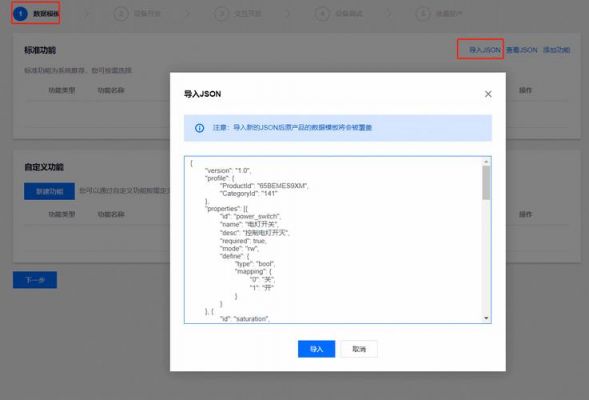
Task: Click the "id": "saturation" line
Action: point(245,318)
